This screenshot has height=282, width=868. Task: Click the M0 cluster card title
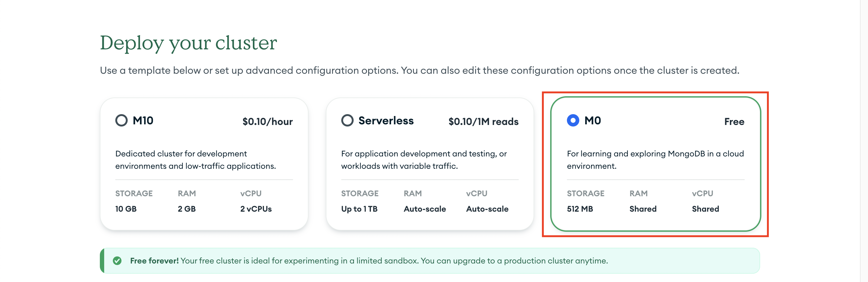point(592,120)
